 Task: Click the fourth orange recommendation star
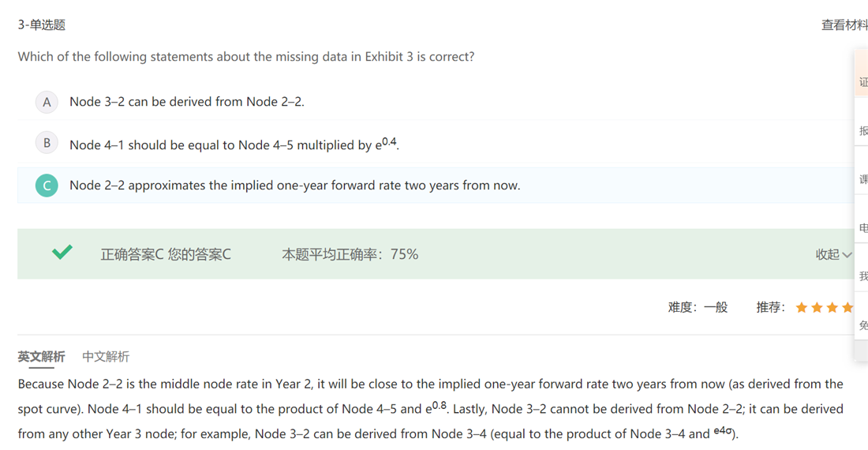click(x=847, y=307)
